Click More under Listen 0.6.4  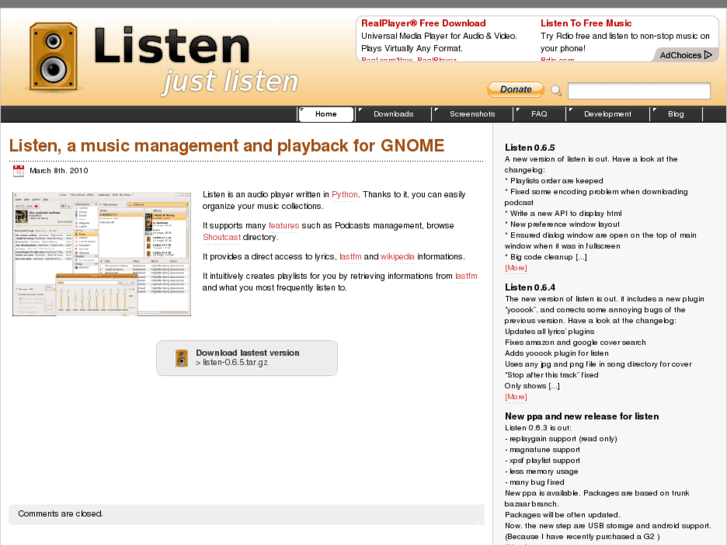[x=516, y=397]
